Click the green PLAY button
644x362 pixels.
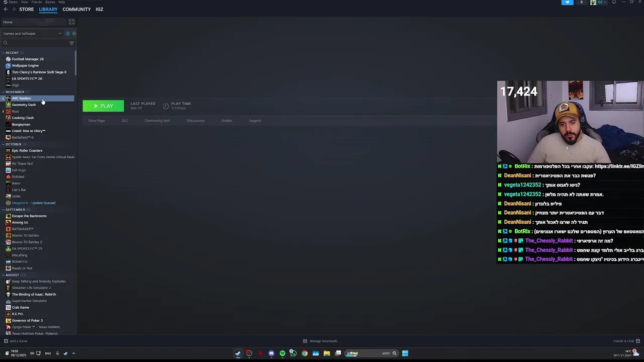tap(103, 106)
